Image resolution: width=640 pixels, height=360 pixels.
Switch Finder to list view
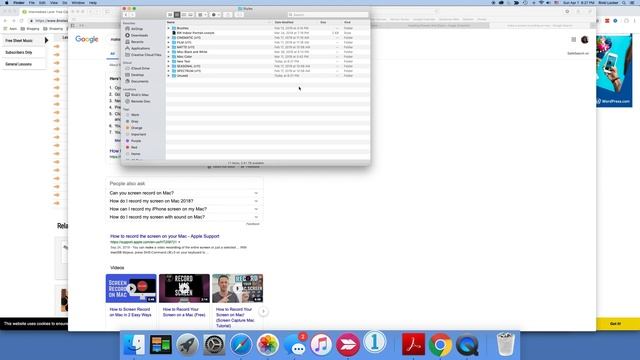pyautogui.click(x=177, y=15)
